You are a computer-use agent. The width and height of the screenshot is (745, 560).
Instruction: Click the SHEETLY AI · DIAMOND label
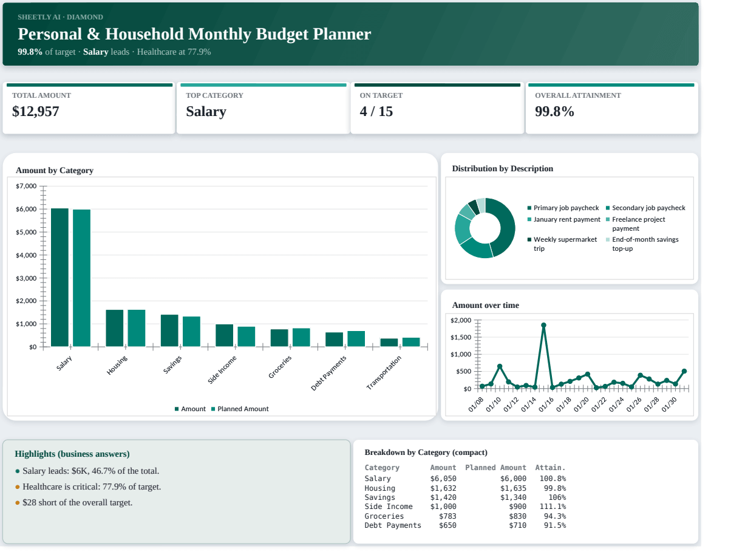(61, 17)
